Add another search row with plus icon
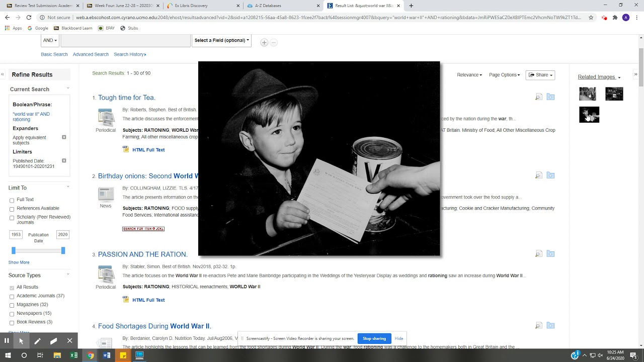Viewport: 644px width, 362px height. (264, 43)
